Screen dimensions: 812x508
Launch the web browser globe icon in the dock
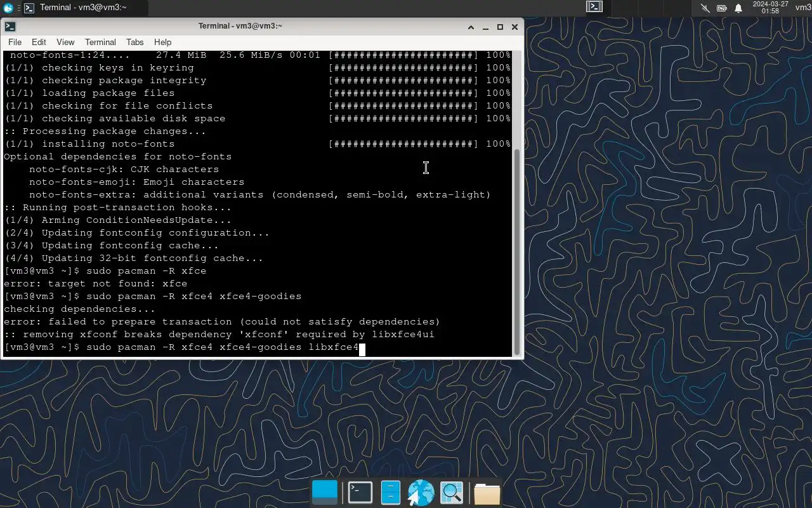421,493
